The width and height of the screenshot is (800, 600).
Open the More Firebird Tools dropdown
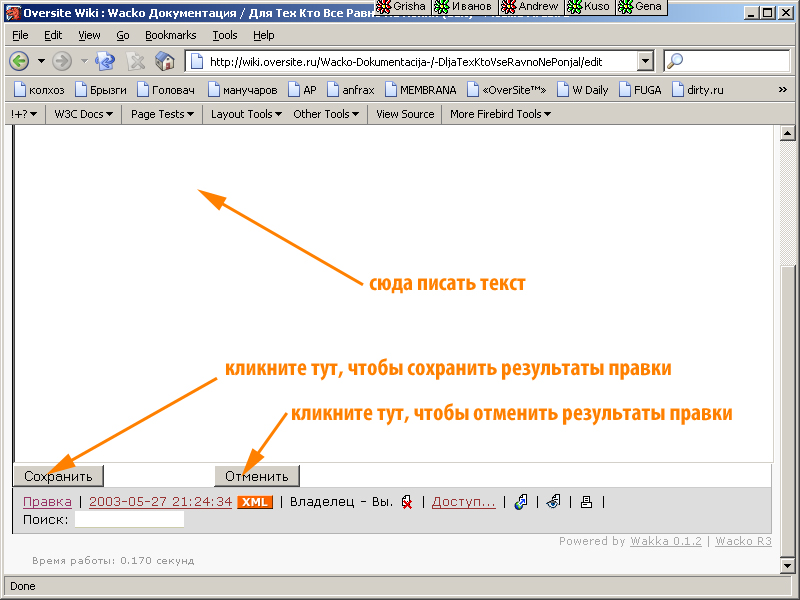click(500, 114)
